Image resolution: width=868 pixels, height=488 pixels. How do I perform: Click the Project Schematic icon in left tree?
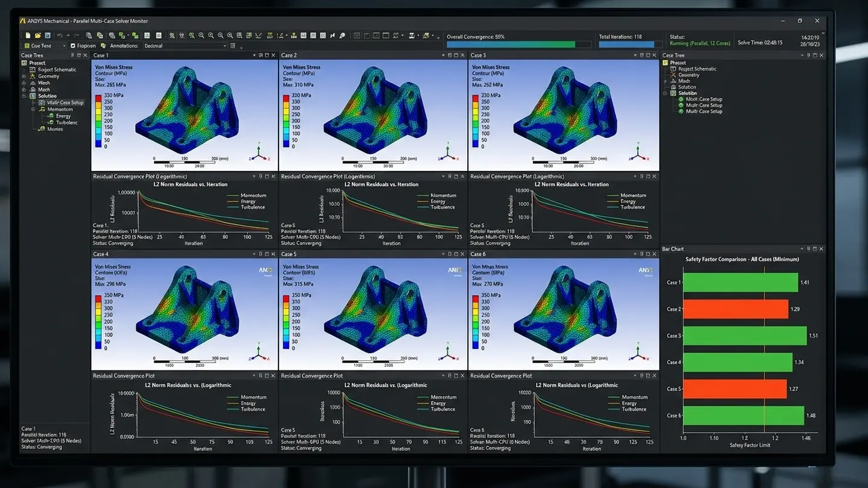(32, 69)
